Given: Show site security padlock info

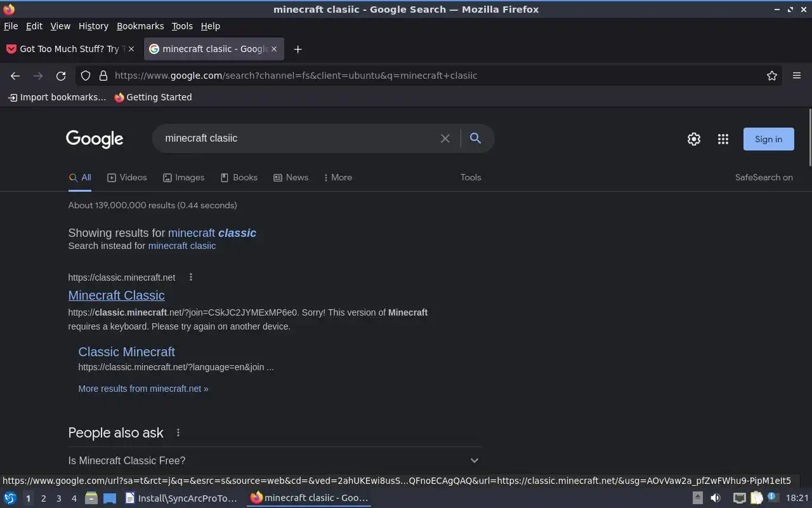Looking at the screenshot, I should [103, 76].
